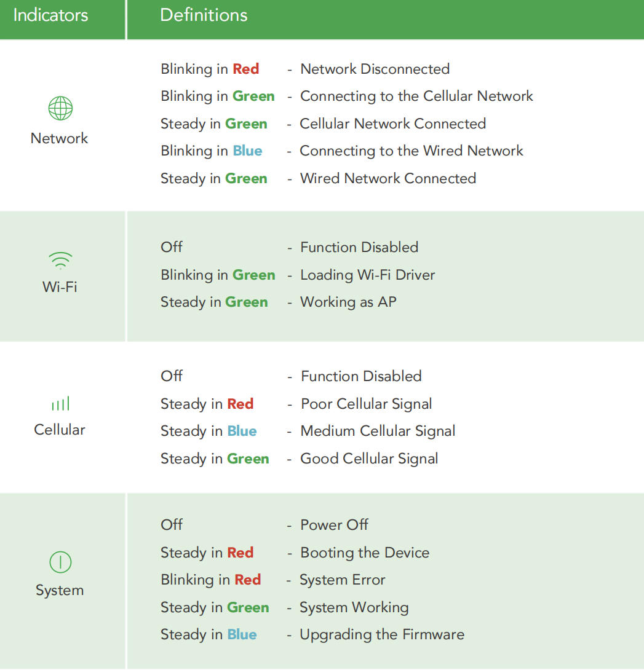Click the red word in Blinking in Red under Network
The height and width of the screenshot is (670, 644).
(x=246, y=69)
